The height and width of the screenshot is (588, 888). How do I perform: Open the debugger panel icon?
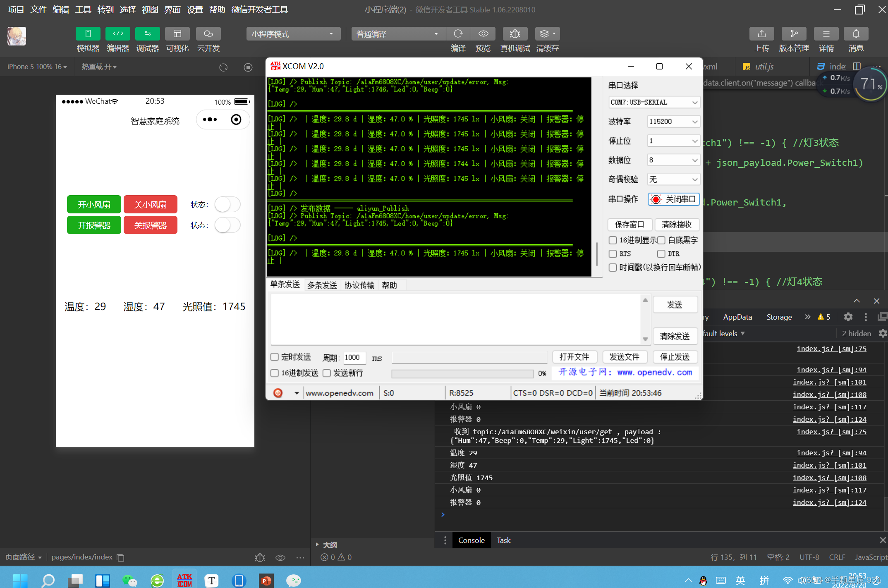(x=147, y=34)
